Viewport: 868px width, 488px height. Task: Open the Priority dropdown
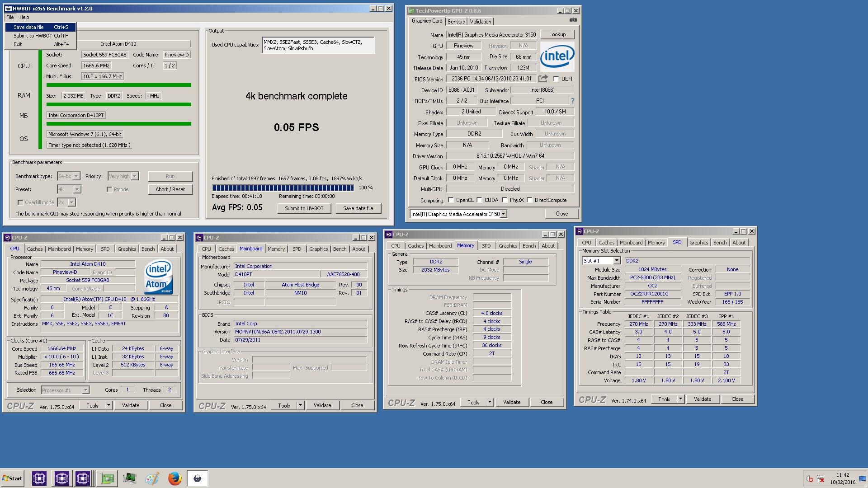134,176
